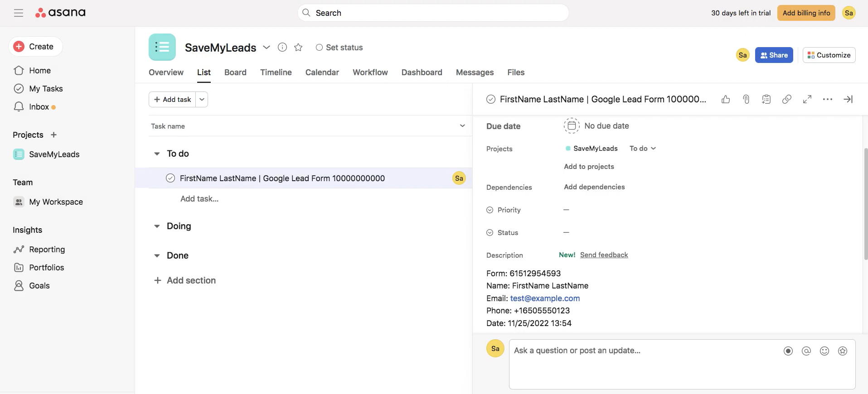This screenshot has width=868, height=394.
Task: Click the Share button
Action: [774, 55]
